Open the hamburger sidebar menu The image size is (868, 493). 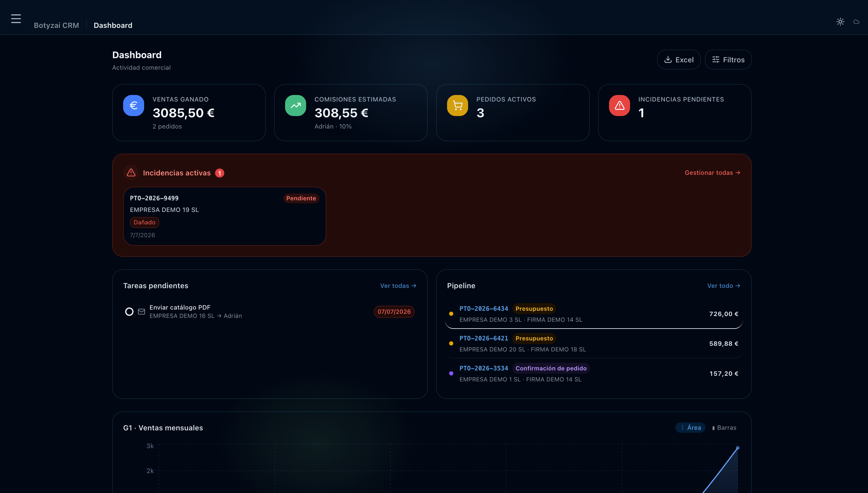16,19
